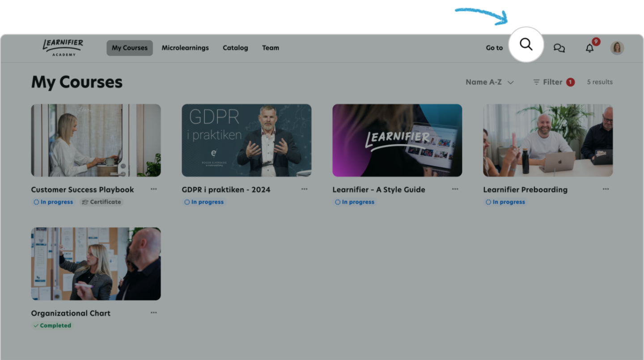The image size is (644, 360).
Task: Open the GDPR i praktiken course thumbnail
Action: (246, 140)
